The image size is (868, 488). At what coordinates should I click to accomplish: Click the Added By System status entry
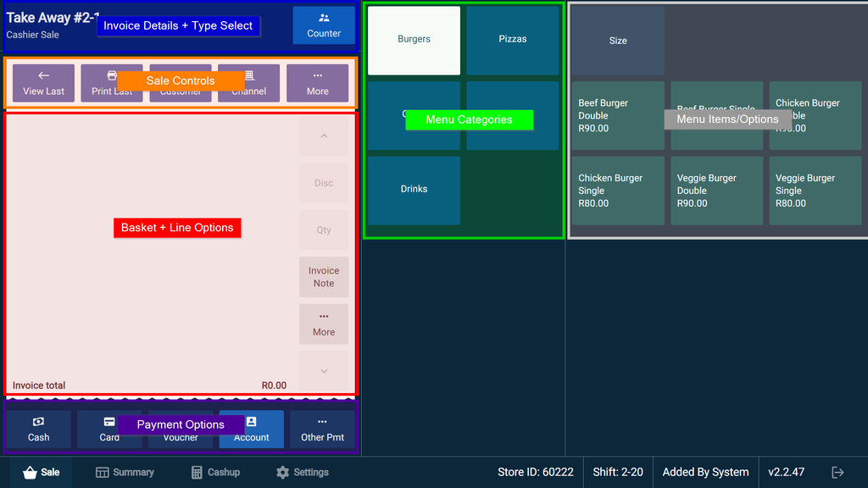coord(705,472)
